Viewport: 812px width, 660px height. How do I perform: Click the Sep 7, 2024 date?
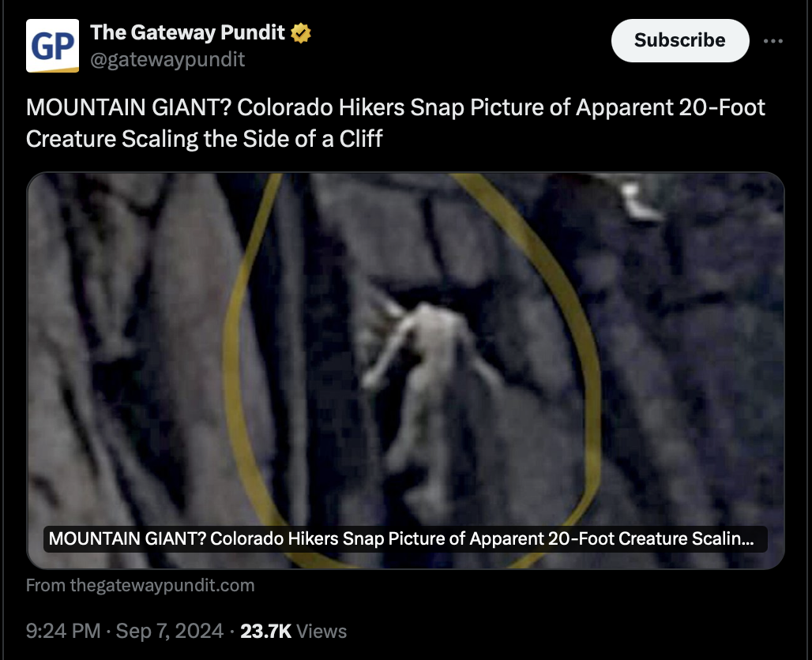pyautogui.click(x=169, y=631)
